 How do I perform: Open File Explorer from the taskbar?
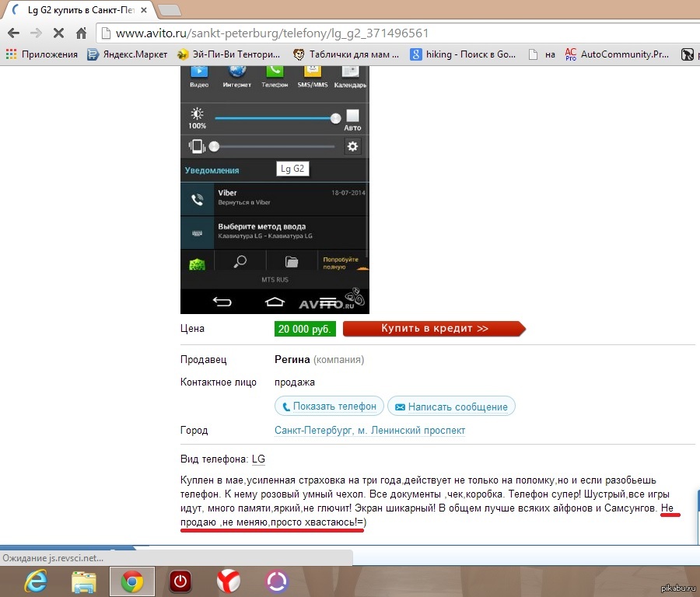(x=84, y=581)
